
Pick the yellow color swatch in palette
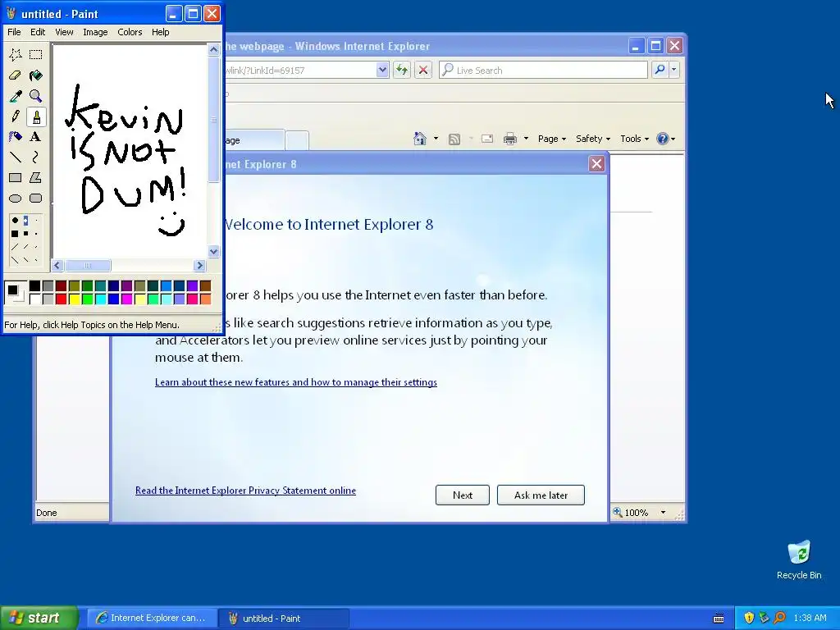(75, 299)
